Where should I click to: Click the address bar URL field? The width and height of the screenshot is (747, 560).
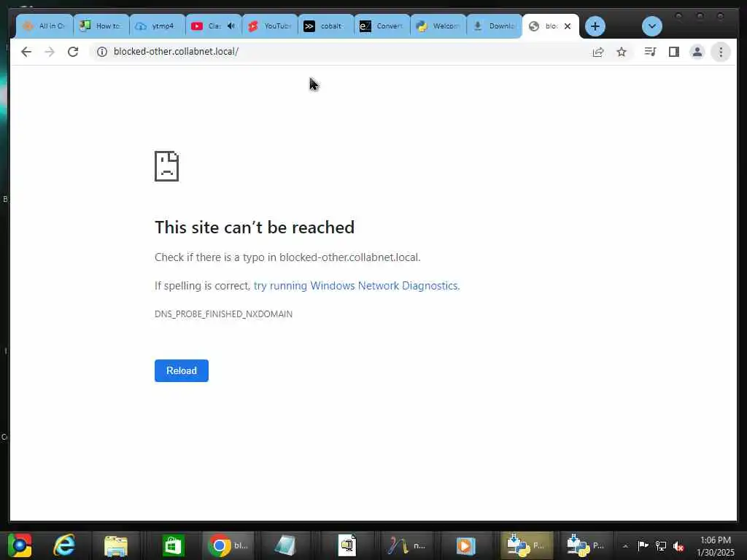click(333, 52)
